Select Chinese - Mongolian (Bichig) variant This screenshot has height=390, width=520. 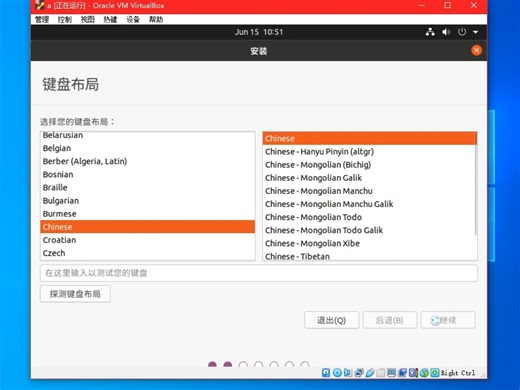(369, 165)
